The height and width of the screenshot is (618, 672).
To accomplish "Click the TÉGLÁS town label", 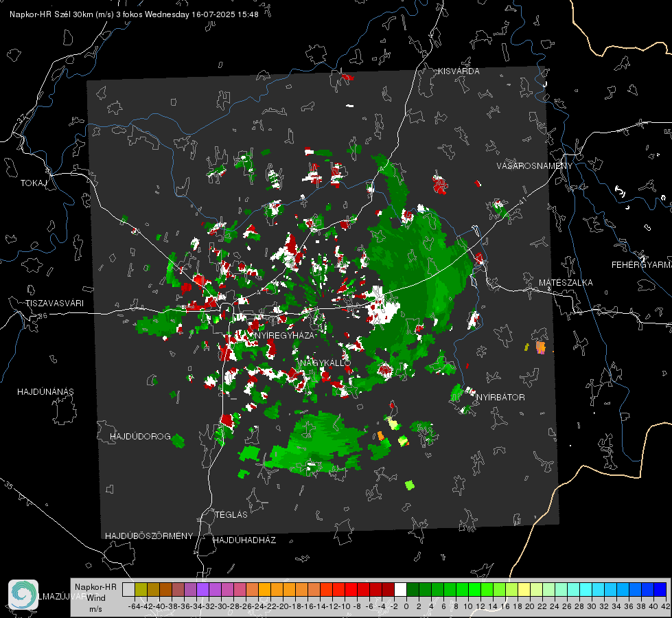I will [231, 515].
